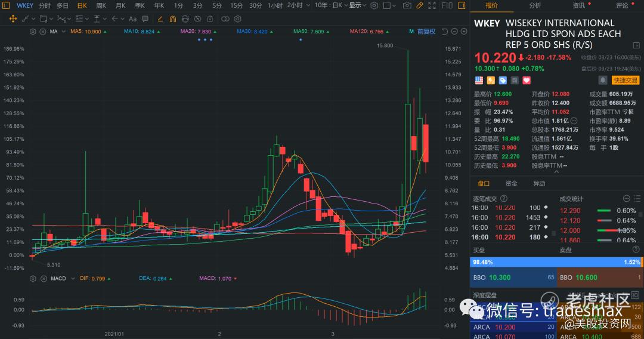Viewport: 644px width, 339px height.
Task: Add a comment bubble note
Action: (x=145, y=19)
